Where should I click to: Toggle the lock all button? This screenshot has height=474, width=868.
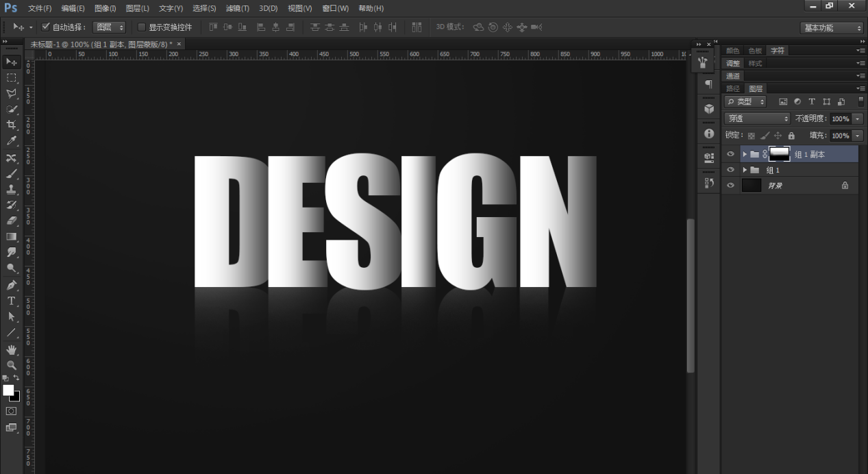pos(791,136)
